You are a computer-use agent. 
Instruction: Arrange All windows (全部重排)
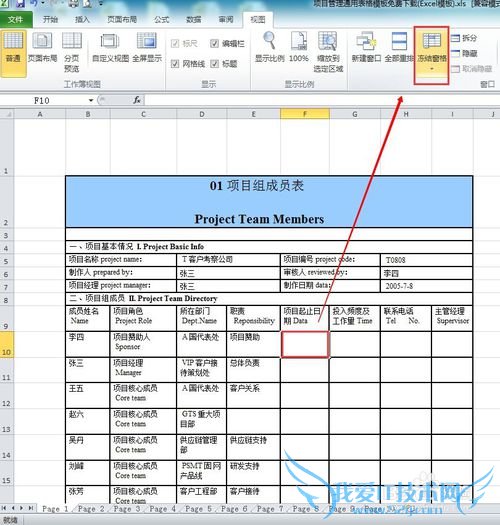[399, 47]
